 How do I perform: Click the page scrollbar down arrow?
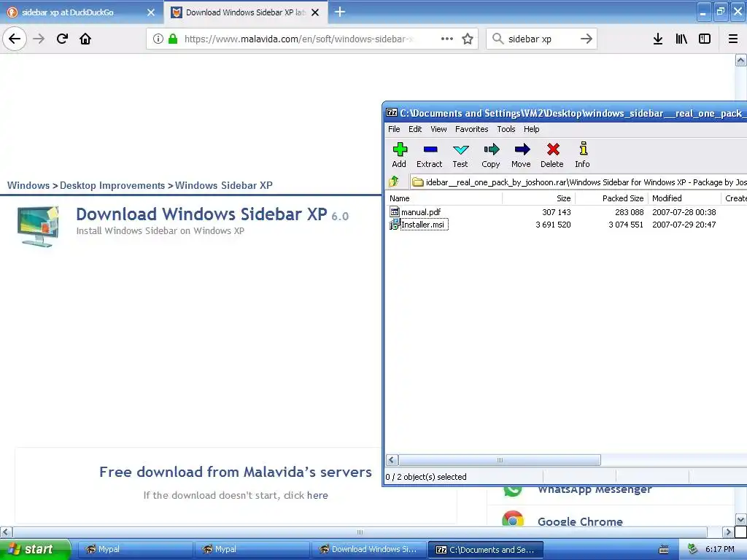click(x=740, y=519)
